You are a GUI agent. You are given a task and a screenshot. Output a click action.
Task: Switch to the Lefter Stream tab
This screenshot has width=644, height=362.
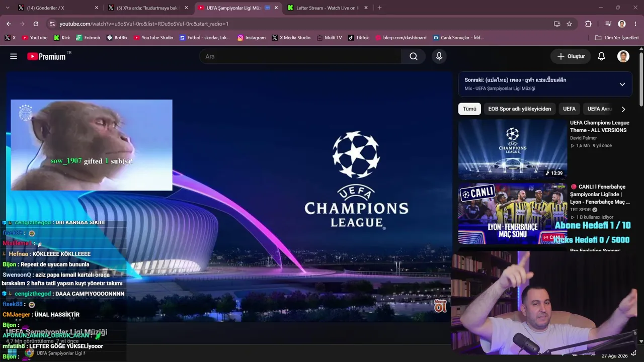[328, 8]
